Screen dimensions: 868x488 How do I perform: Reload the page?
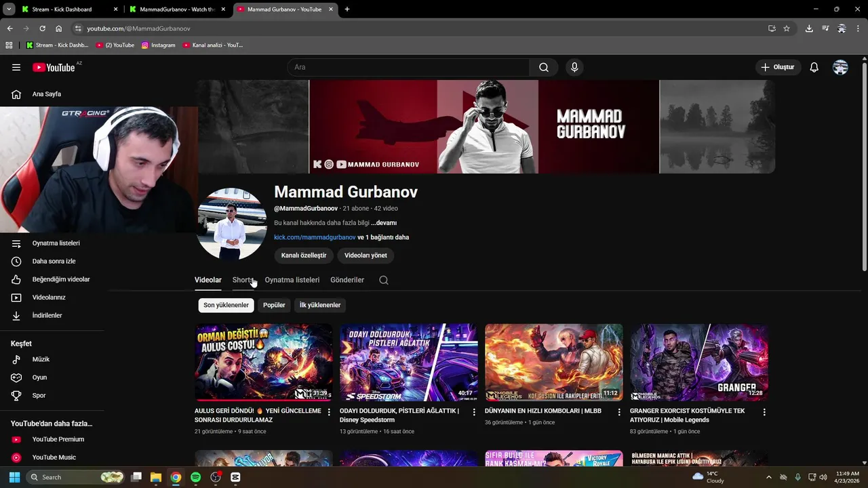(x=42, y=28)
